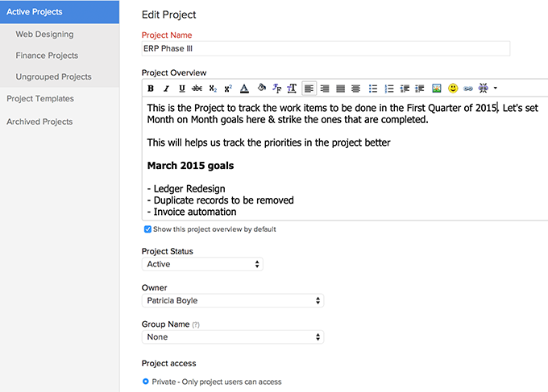This screenshot has width=548, height=392.
Task: Insert a numbered list
Action: click(x=389, y=88)
